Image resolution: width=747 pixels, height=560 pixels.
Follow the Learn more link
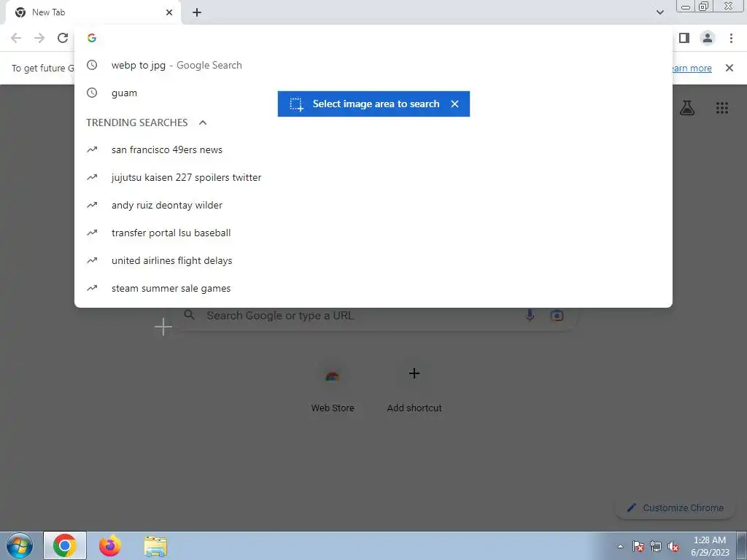coord(691,68)
